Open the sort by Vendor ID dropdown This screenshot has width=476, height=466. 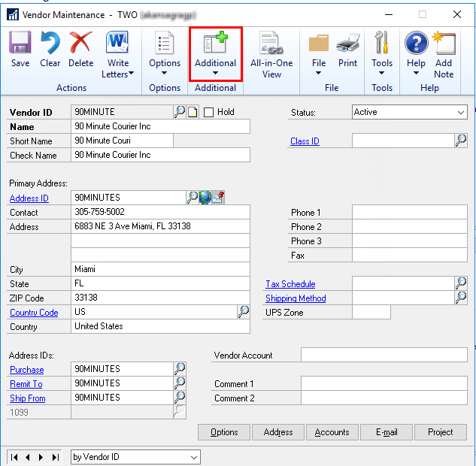(x=194, y=457)
